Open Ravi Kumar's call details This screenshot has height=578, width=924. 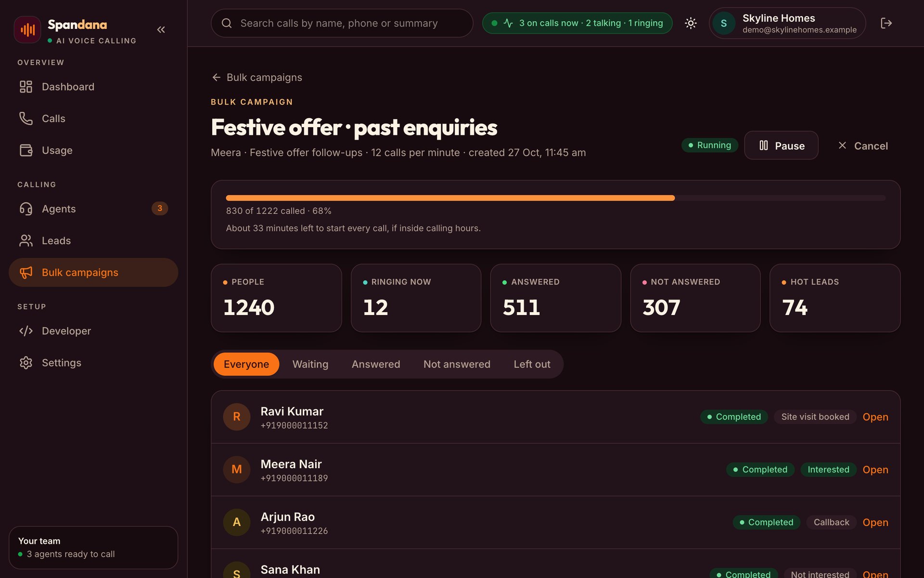[x=875, y=417]
